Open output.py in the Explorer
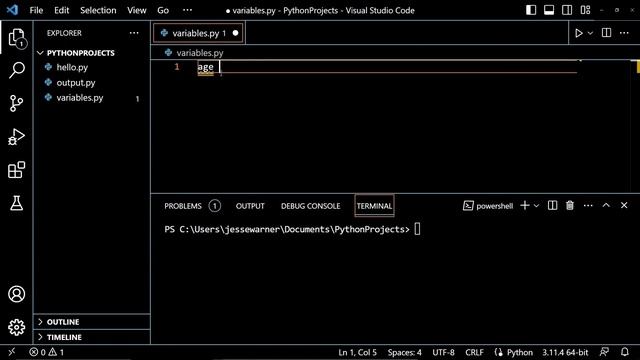 tap(76, 83)
